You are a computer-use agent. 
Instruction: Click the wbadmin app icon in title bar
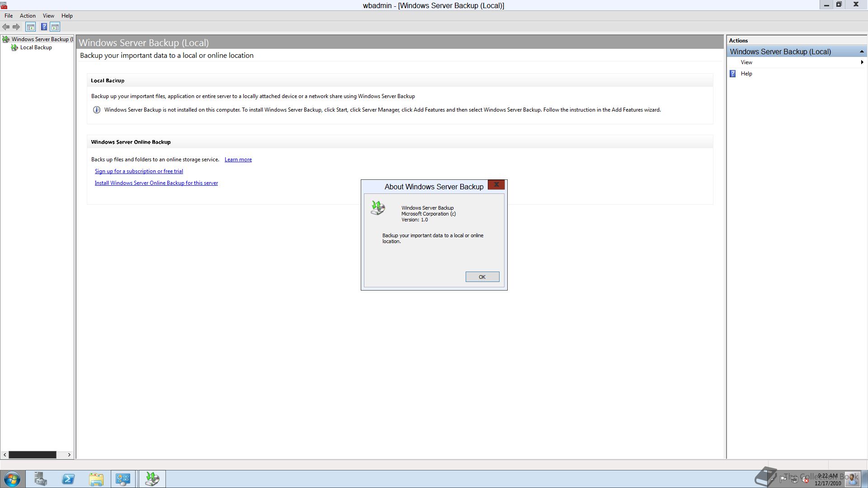(4, 5)
